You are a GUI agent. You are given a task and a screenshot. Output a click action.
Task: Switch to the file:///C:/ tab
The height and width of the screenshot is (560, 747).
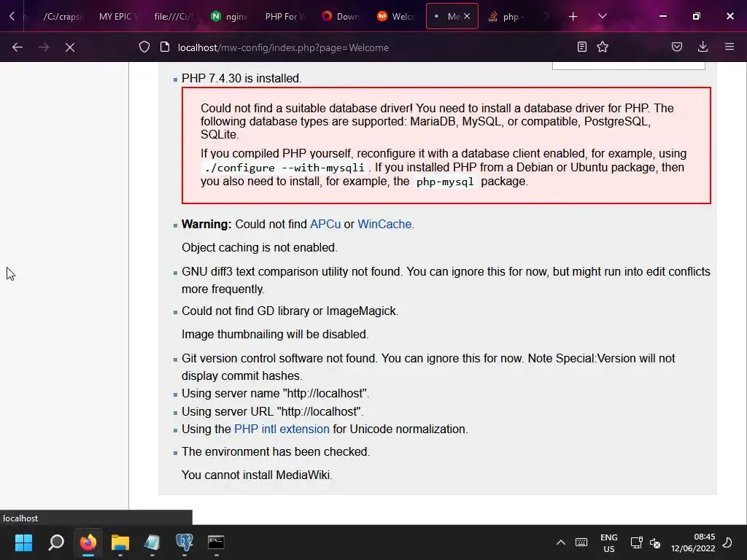click(x=174, y=16)
